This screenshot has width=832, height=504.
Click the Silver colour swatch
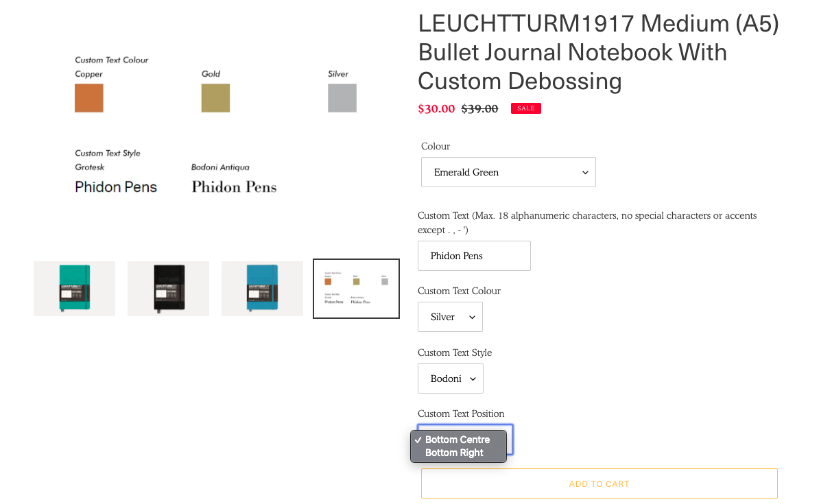342,98
